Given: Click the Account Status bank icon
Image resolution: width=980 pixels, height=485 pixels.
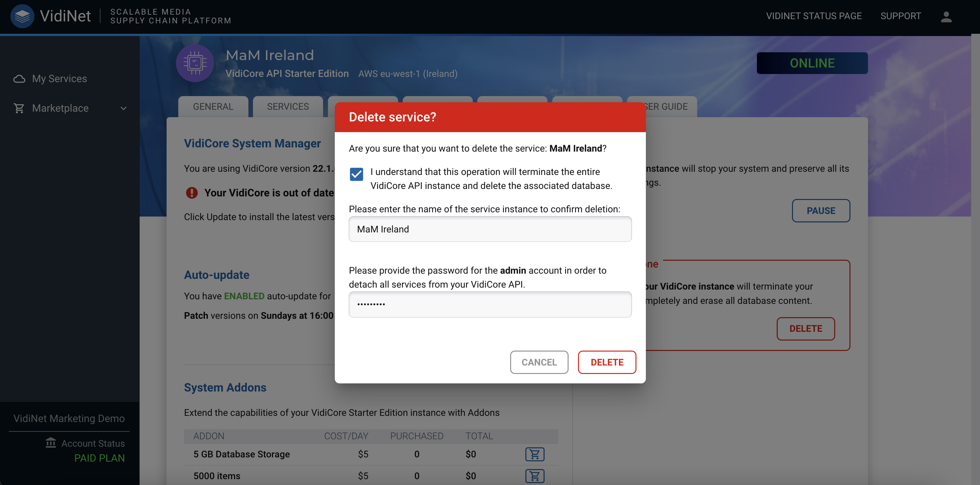Looking at the screenshot, I should [51, 443].
